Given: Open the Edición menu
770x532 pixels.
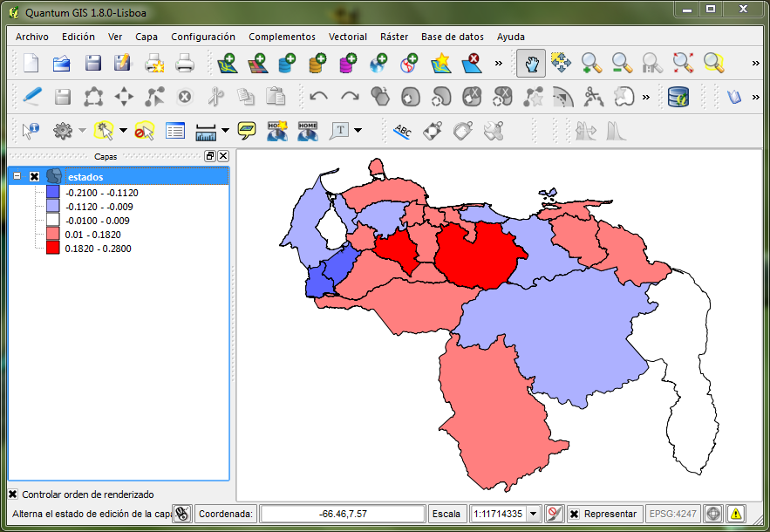Looking at the screenshot, I should click(x=78, y=37).
